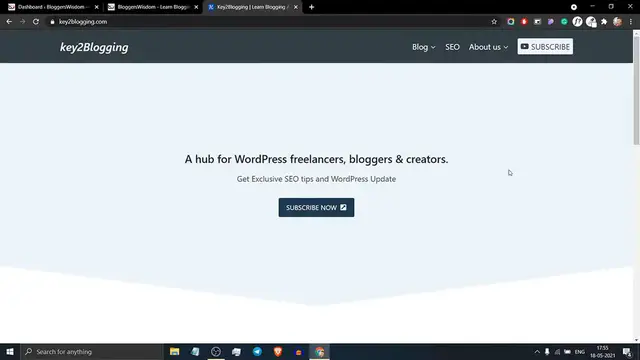Click the recording indicator circle in title bar
This screenshot has height=360, width=640.
pos(574,7)
